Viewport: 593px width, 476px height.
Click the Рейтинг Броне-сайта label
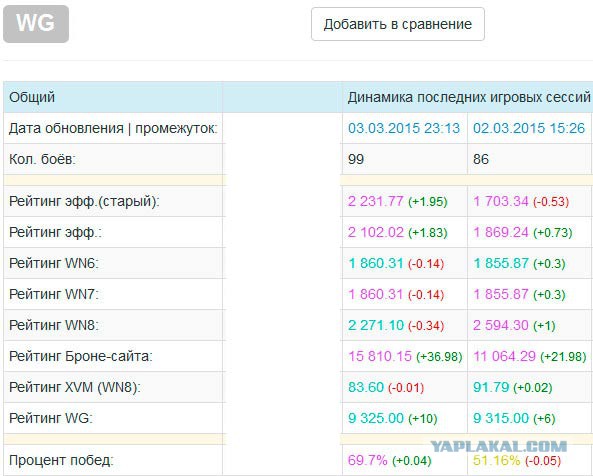(81, 356)
